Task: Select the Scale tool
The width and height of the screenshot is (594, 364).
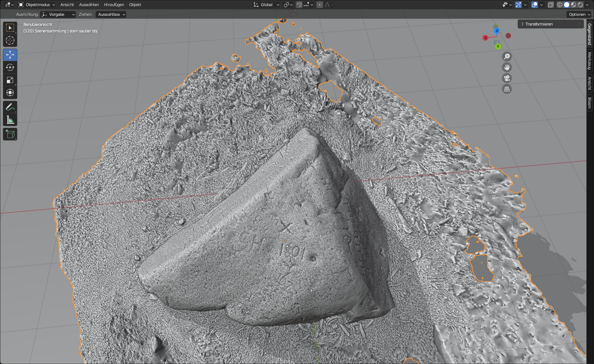Action: 10,80
